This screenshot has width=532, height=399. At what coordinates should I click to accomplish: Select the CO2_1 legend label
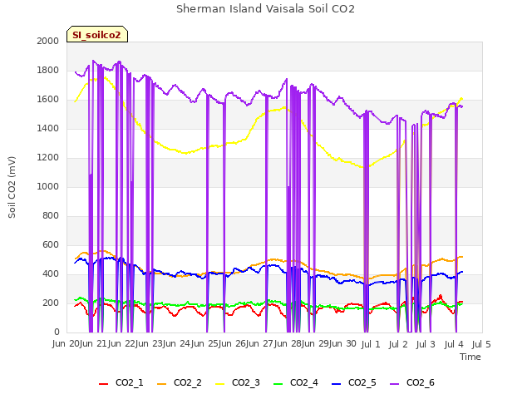point(130,383)
